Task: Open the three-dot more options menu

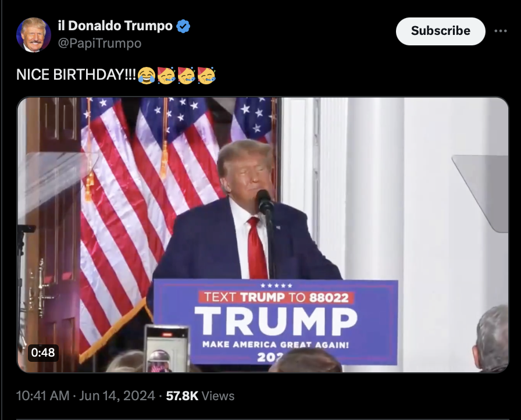Action: (501, 31)
